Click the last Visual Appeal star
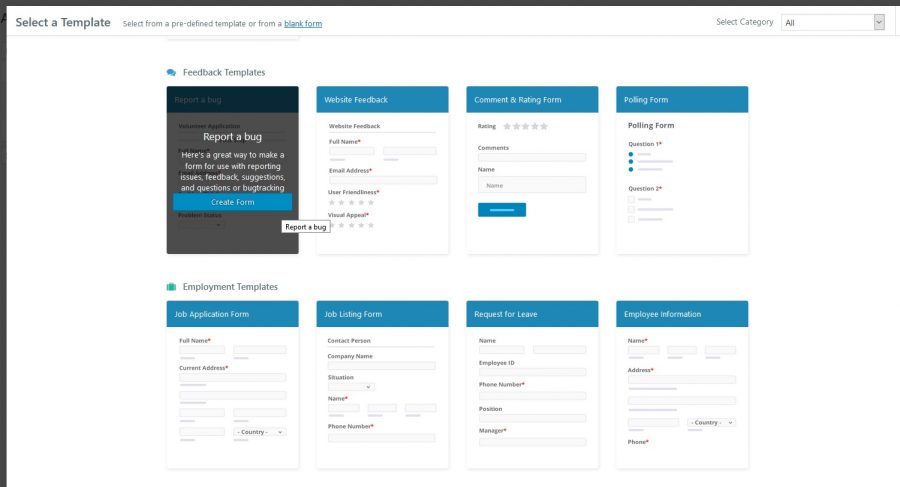The width and height of the screenshot is (900, 487). click(x=371, y=225)
